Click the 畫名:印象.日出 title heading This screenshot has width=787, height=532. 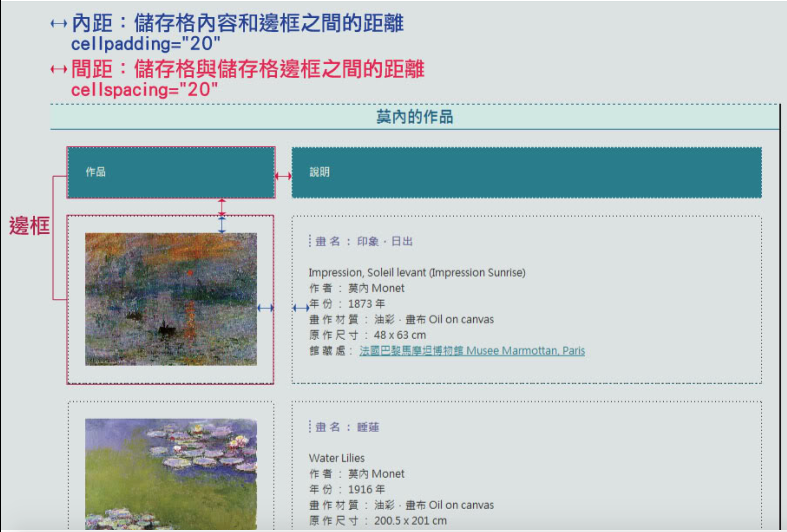pyautogui.click(x=363, y=242)
